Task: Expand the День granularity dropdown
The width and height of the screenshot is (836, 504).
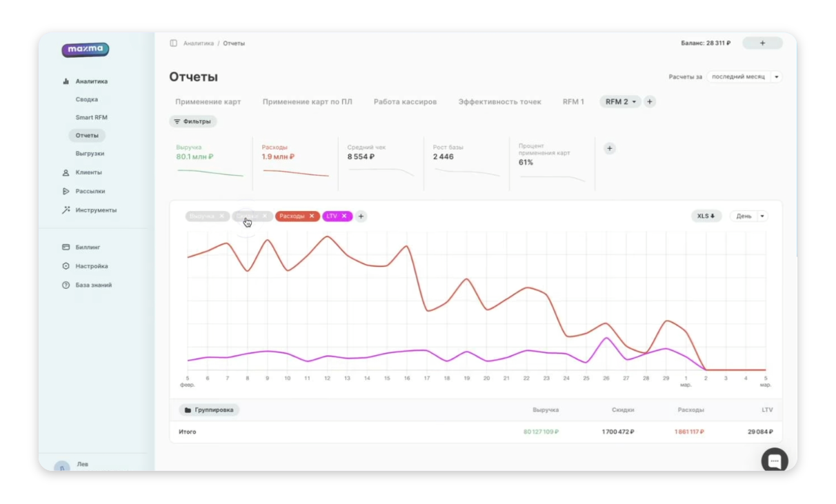Action: coord(748,216)
